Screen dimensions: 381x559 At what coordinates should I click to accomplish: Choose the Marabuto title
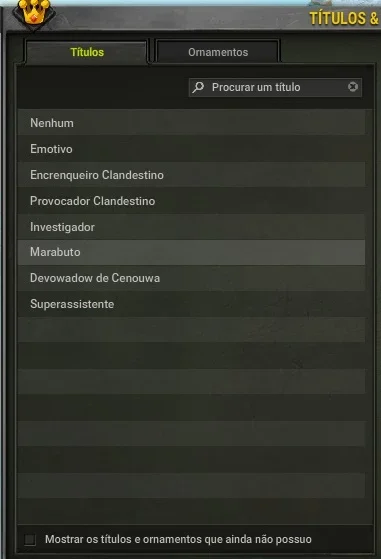191,252
